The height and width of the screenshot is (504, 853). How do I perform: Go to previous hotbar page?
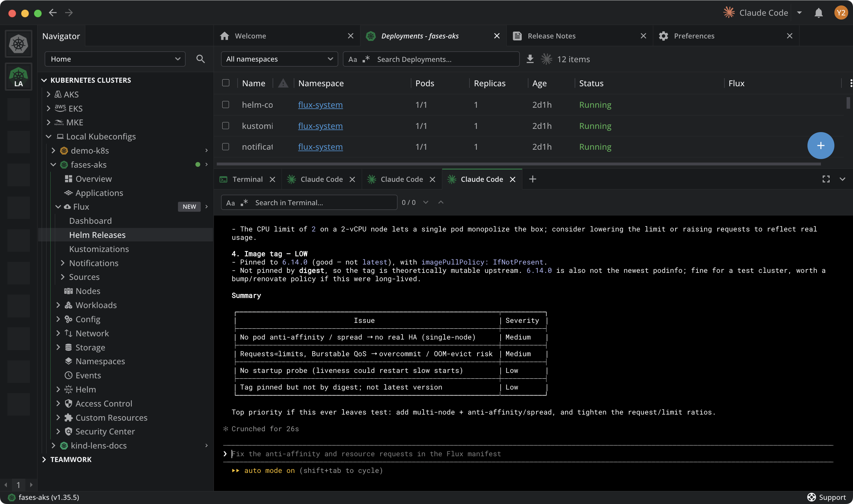[6, 485]
